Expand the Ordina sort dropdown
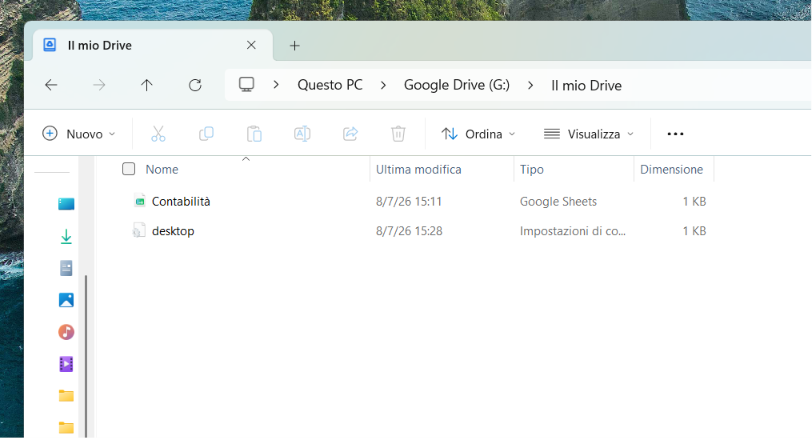The height and width of the screenshot is (438, 812). click(x=478, y=134)
